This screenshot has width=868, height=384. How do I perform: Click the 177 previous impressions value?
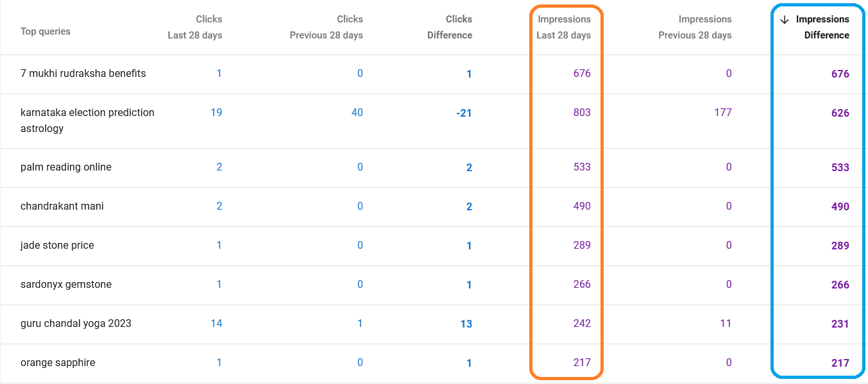[722, 113]
